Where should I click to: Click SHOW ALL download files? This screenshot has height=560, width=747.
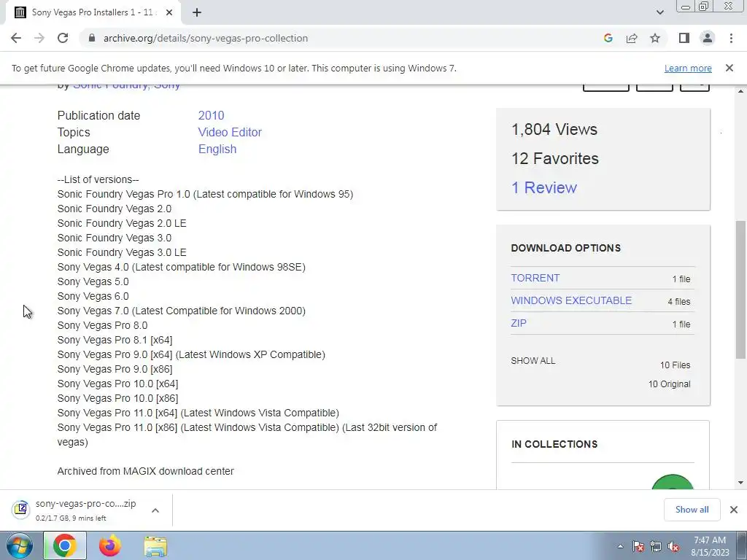coord(533,360)
